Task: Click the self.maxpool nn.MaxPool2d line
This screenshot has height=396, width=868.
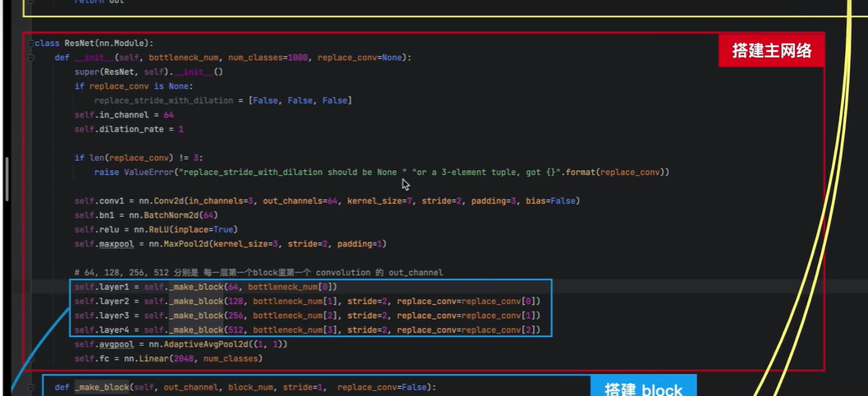Action: click(230, 244)
